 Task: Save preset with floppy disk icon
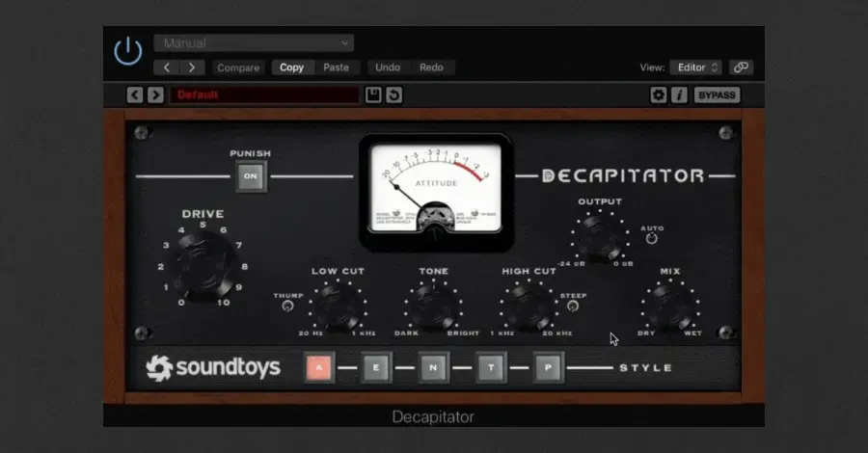point(373,95)
